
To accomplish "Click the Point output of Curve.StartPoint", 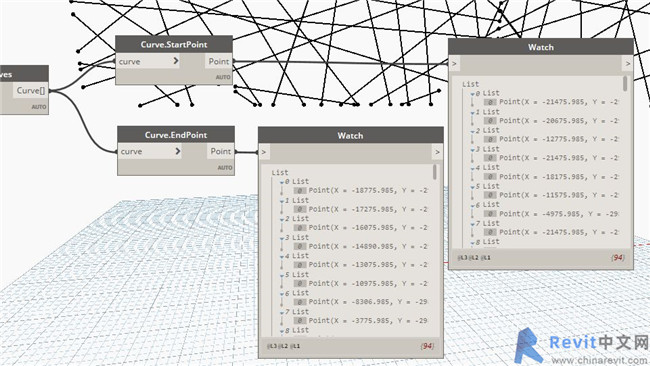I will click(x=218, y=61).
